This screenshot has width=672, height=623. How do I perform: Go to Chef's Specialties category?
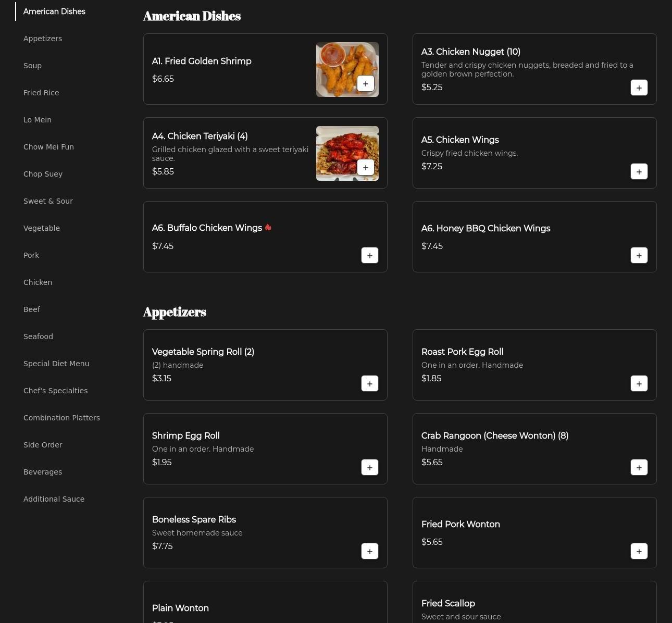pyautogui.click(x=55, y=391)
